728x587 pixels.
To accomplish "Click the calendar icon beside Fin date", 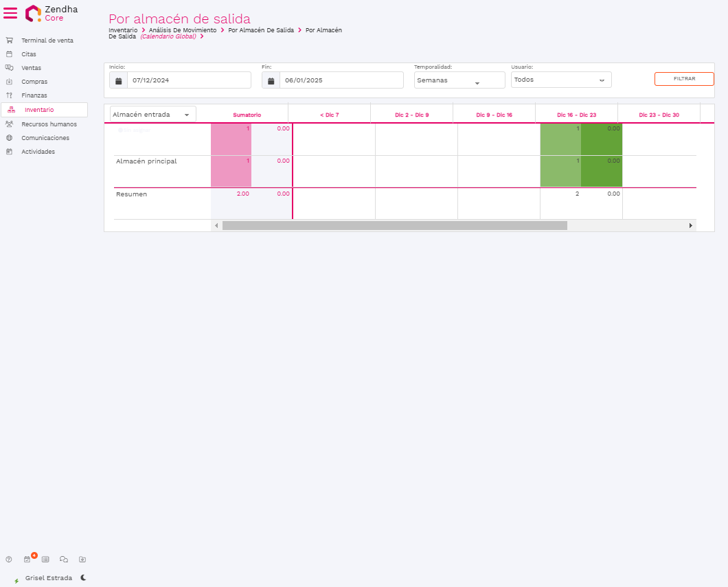I will click(271, 80).
